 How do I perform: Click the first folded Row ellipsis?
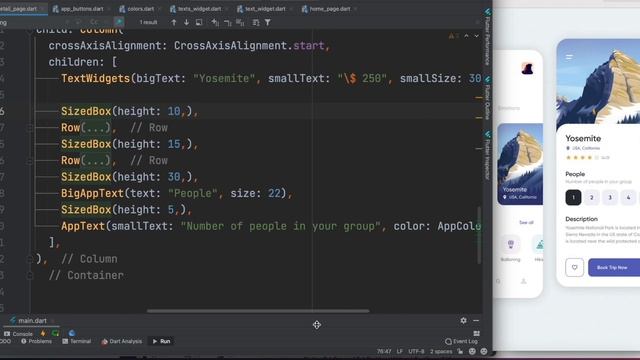pyautogui.click(x=96, y=128)
